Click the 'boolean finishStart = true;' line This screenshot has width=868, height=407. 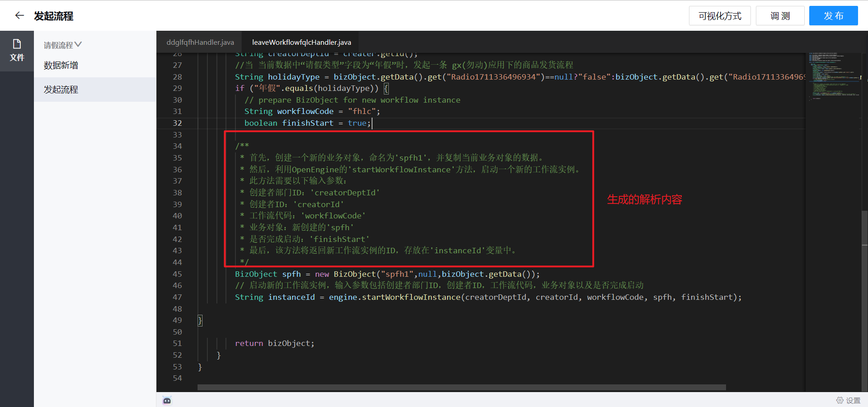click(307, 123)
